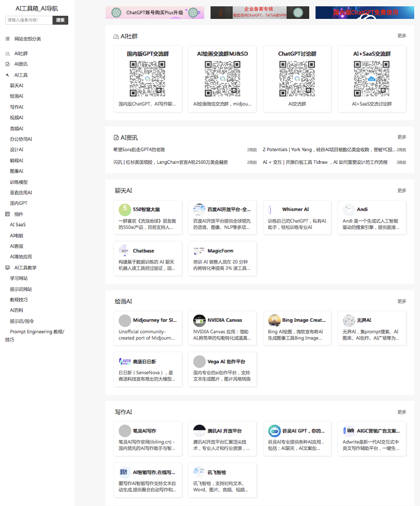Screen dimensions: 420x506
Task: Select 聊天AI in sidebar
Action: point(16,86)
